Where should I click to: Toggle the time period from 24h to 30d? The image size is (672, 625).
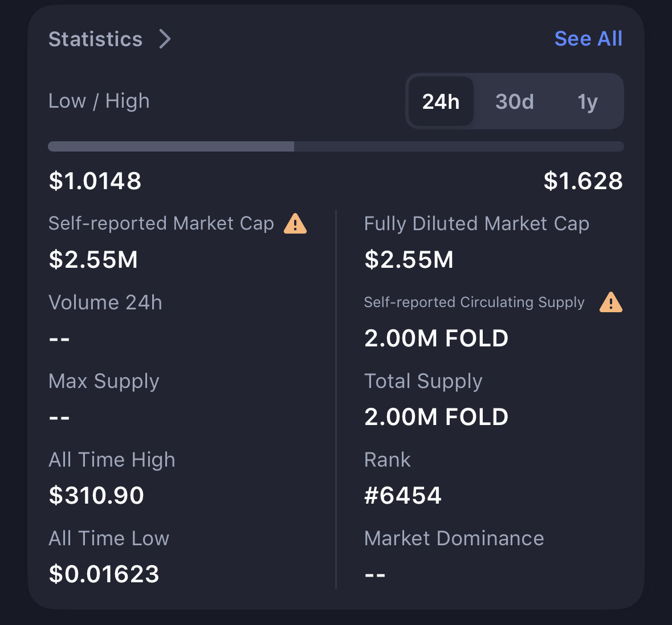coord(514,101)
